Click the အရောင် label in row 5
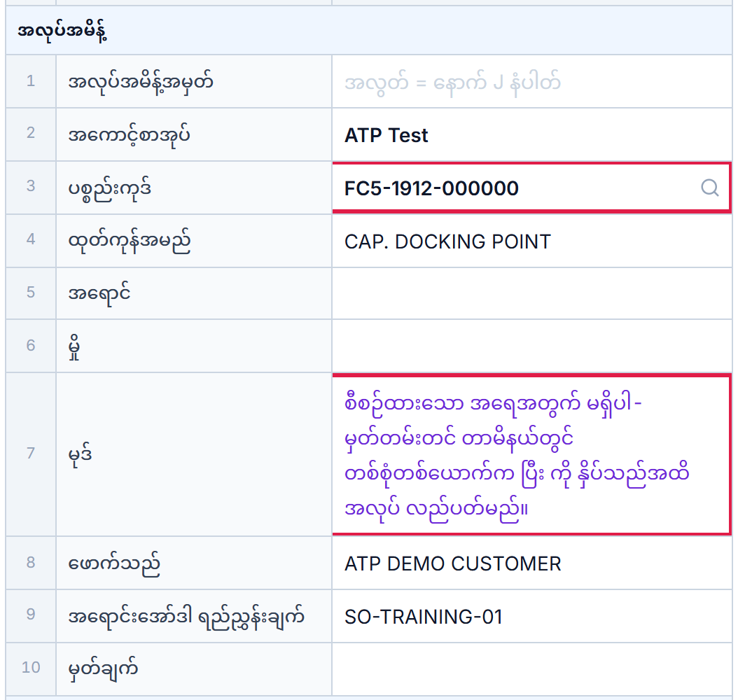Viewport: 738px width, 700px height. [x=99, y=293]
